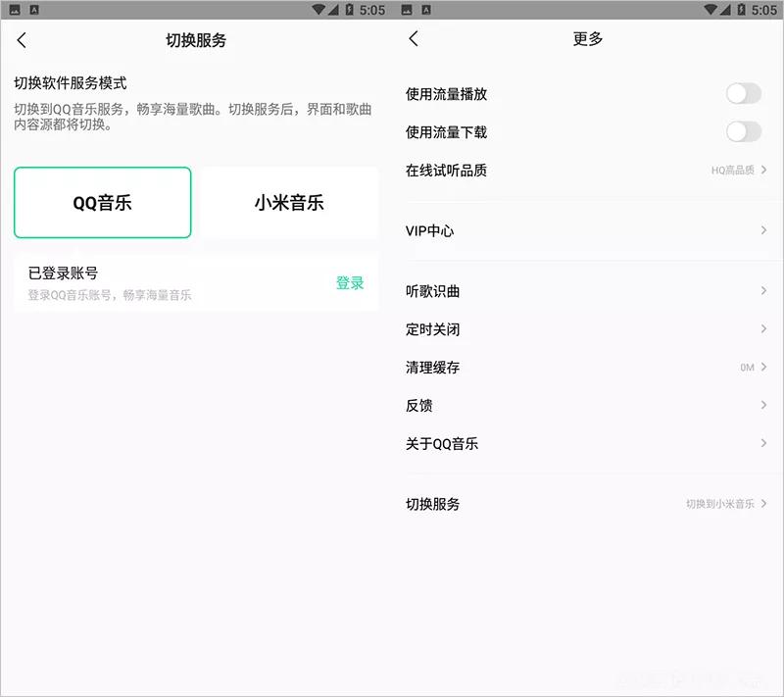
Task: Click the chevron next to 听歌识曲
Action: click(762, 291)
